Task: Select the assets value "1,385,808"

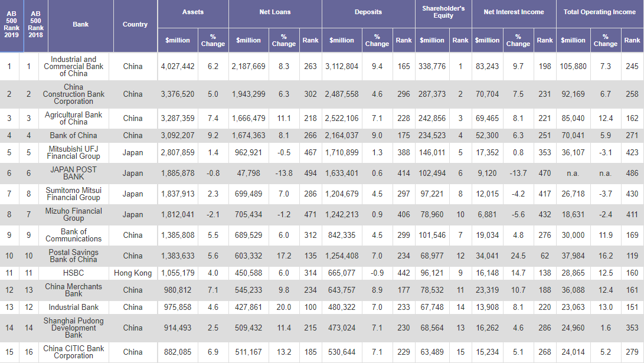Action: 178,236
